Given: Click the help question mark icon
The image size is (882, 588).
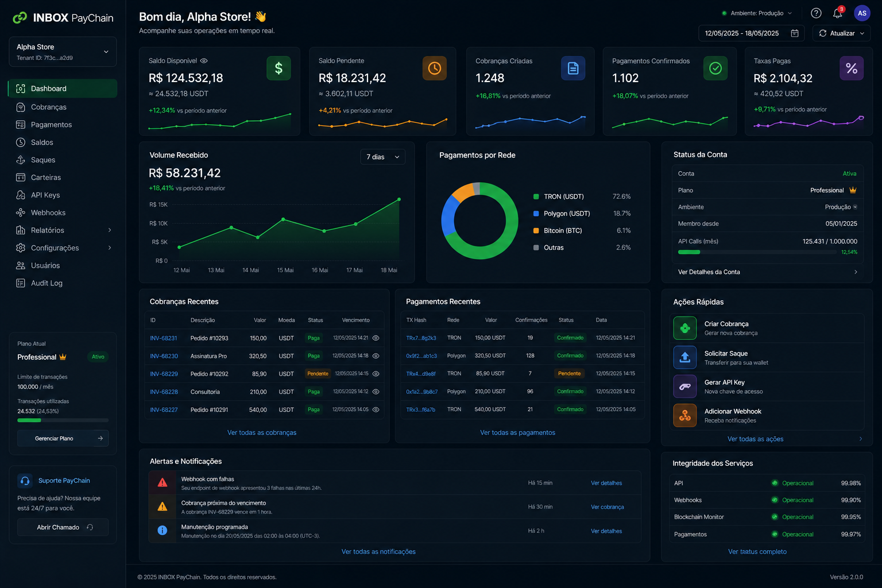Looking at the screenshot, I should pyautogui.click(x=816, y=13).
